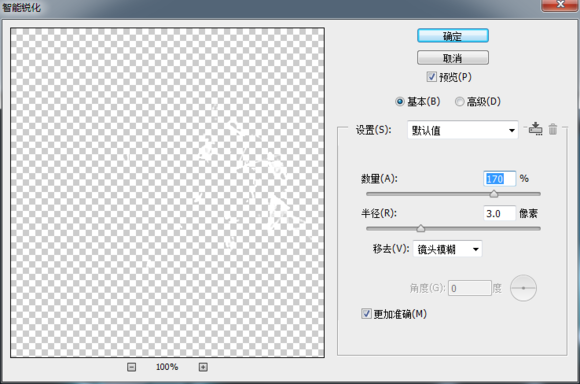Click the 半径(R) slider handle
Image resolution: width=580 pixels, height=384 pixels.
click(421, 228)
